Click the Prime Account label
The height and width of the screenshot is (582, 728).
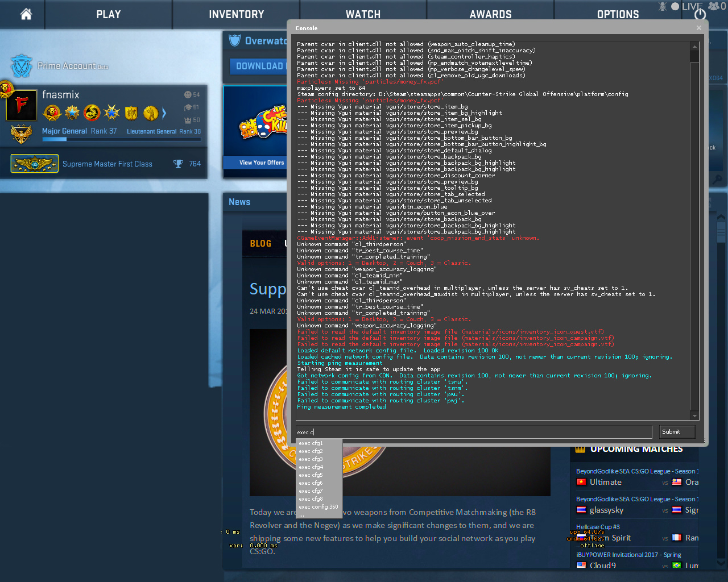tap(67, 66)
